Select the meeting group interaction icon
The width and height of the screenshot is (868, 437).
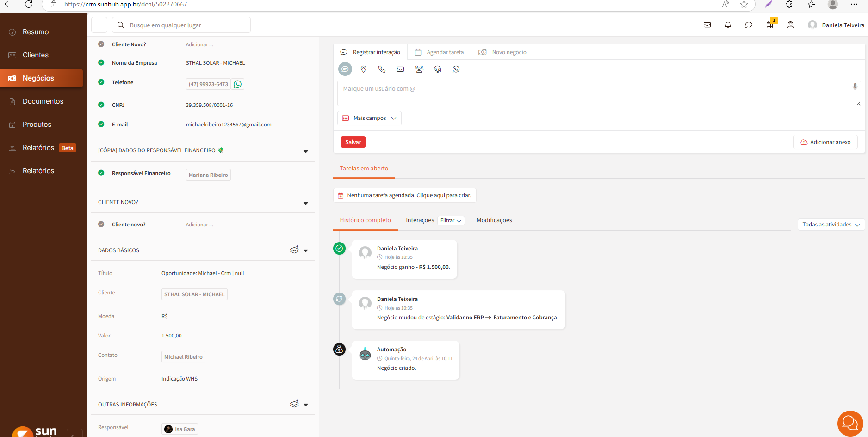419,69
